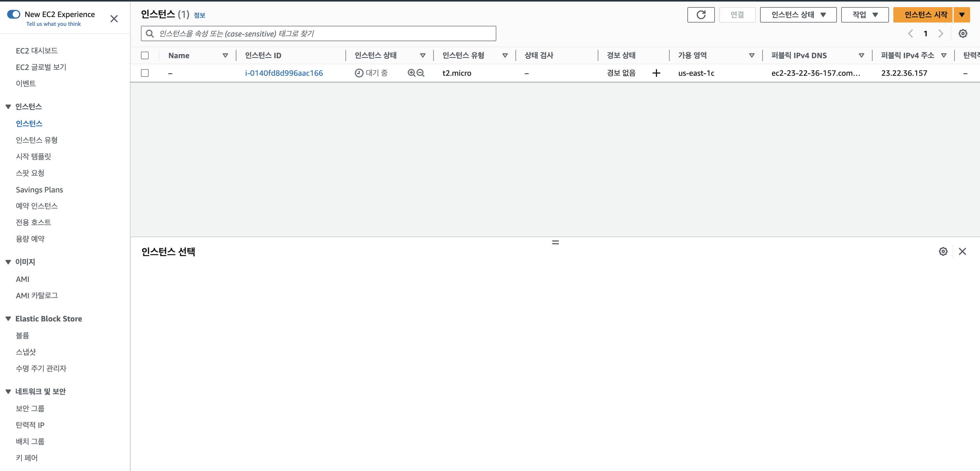Close the 인스턴스 선택 detail panel

coord(962,251)
